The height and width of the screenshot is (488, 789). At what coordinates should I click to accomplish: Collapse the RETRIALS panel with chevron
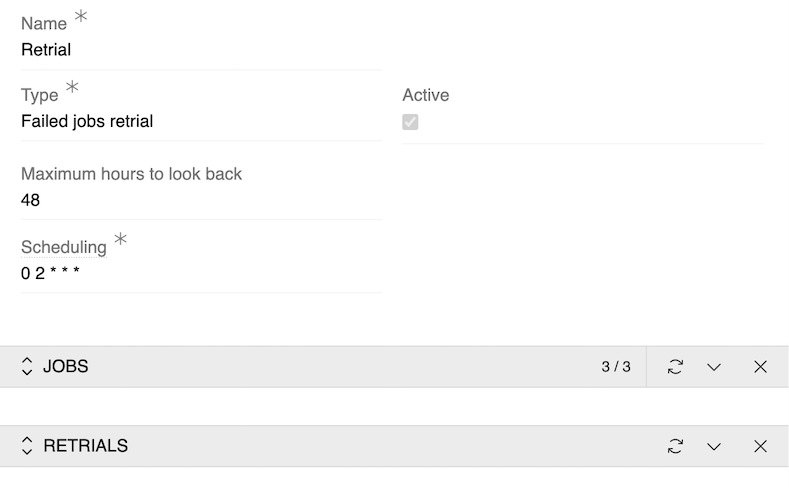click(714, 446)
